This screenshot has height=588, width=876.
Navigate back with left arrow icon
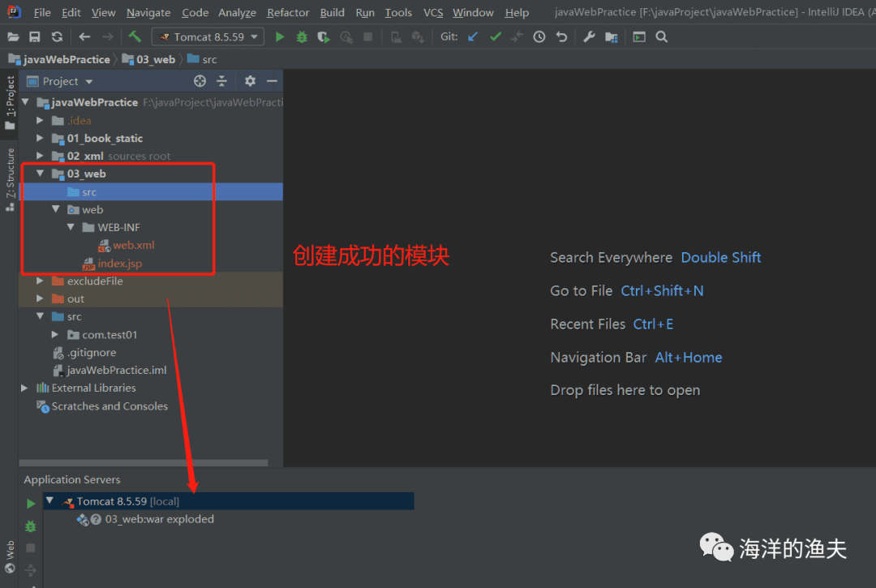point(85,36)
